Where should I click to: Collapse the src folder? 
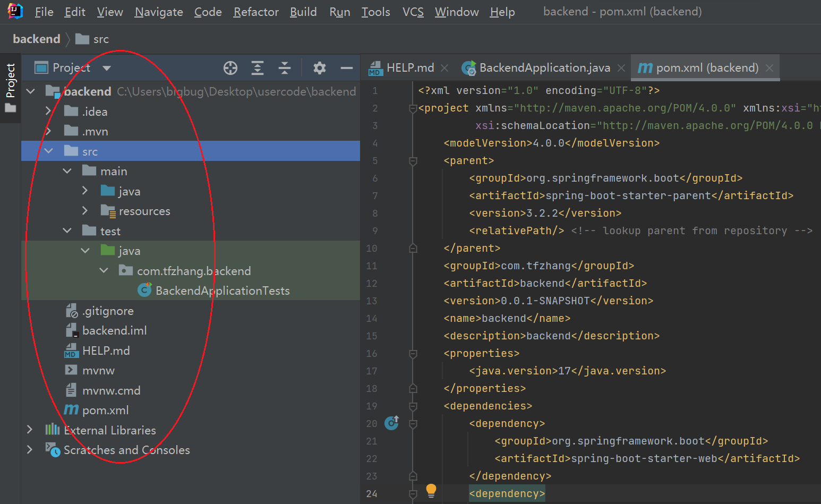(48, 151)
